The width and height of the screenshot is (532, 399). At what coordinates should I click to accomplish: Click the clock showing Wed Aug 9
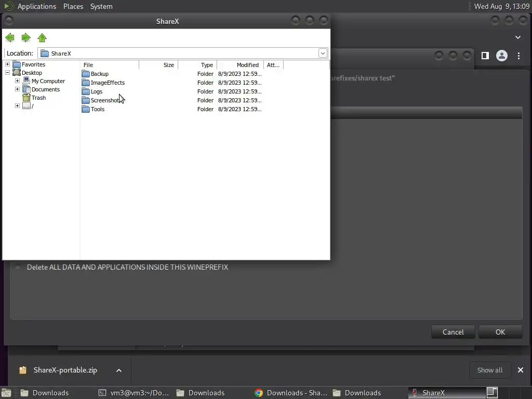pyautogui.click(x=501, y=6)
